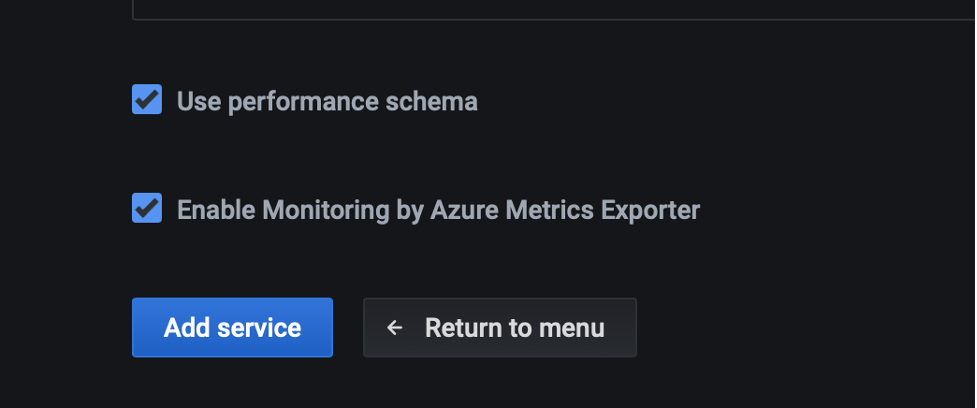Go back using the Return to menu button
This screenshot has width=977, height=408.
(500, 328)
